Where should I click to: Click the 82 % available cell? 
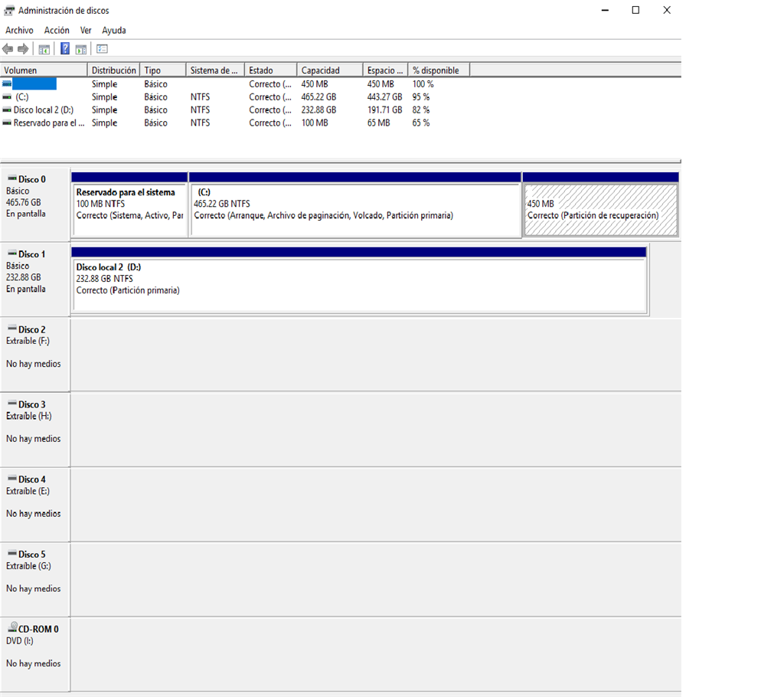point(421,110)
